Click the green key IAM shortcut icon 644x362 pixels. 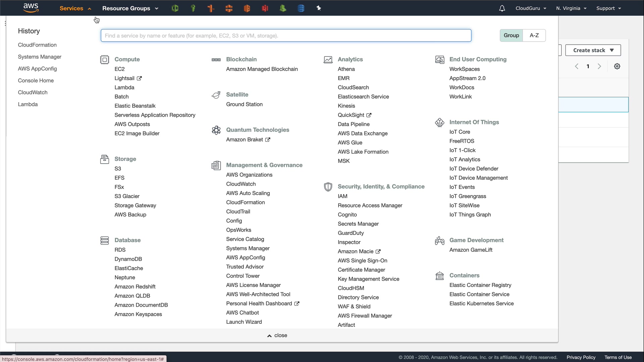click(x=193, y=8)
